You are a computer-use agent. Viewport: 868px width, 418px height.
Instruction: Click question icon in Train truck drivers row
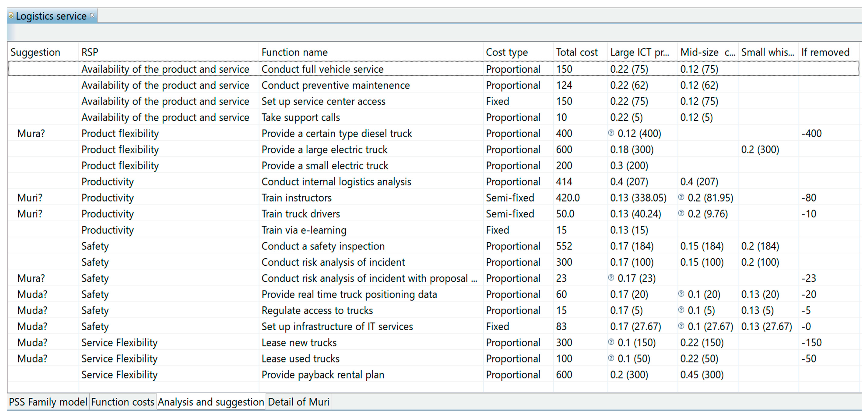click(x=681, y=213)
